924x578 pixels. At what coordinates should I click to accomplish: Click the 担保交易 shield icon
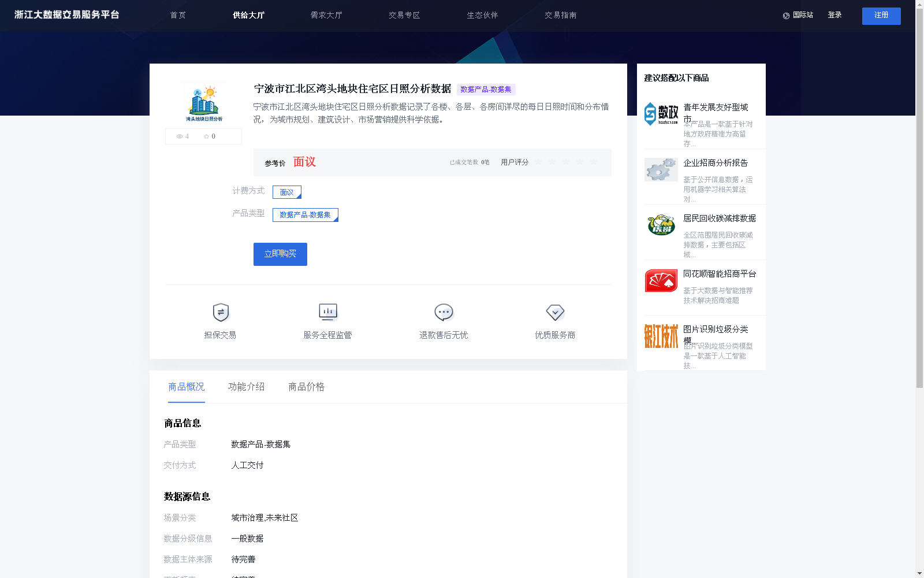coord(221,312)
